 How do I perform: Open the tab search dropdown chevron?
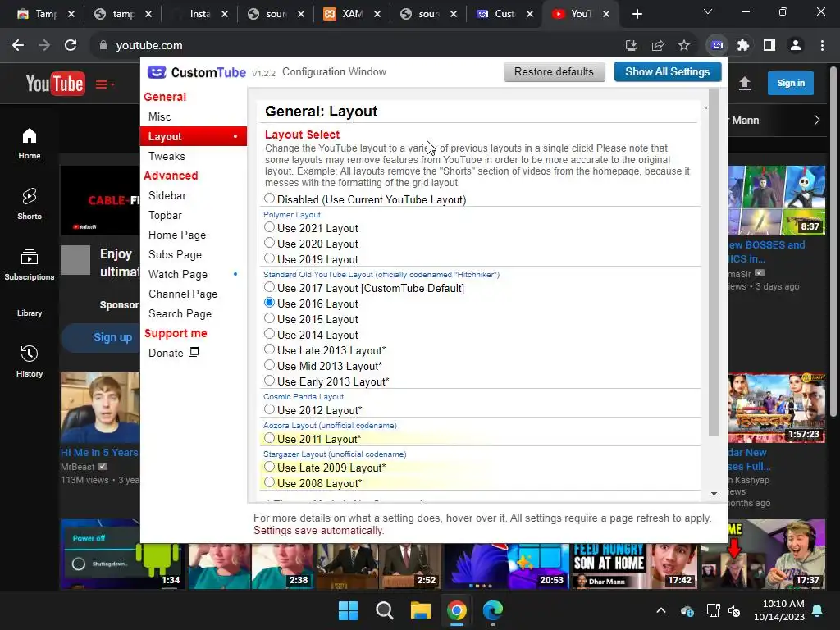(x=708, y=11)
